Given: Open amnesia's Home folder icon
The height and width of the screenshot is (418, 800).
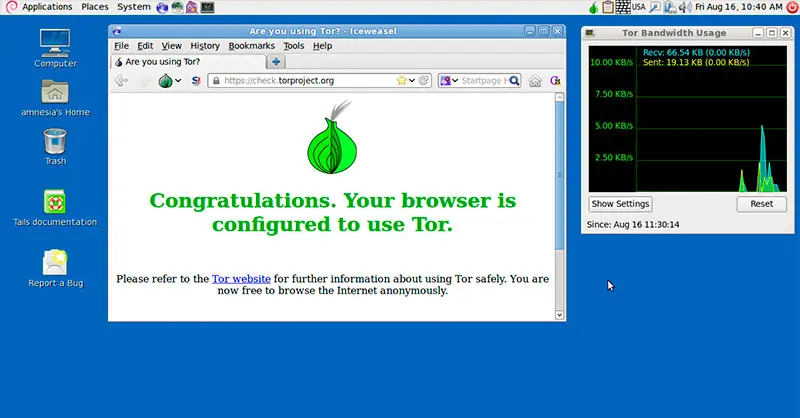Looking at the screenshot, I should pos(55,98).
